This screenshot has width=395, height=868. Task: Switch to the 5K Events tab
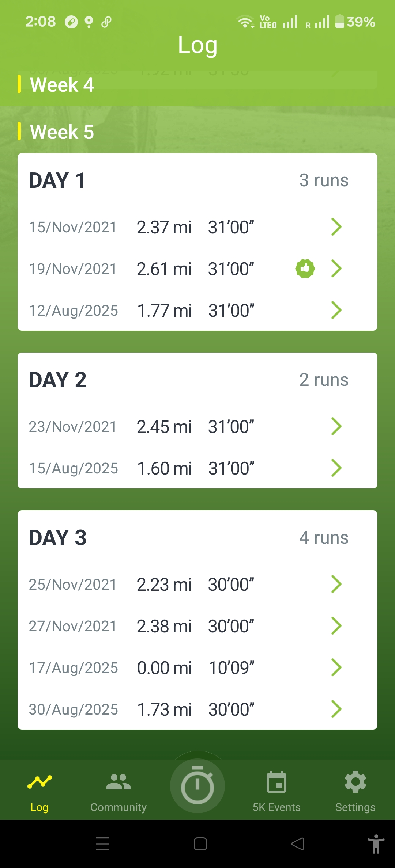(x=276, y=791)
